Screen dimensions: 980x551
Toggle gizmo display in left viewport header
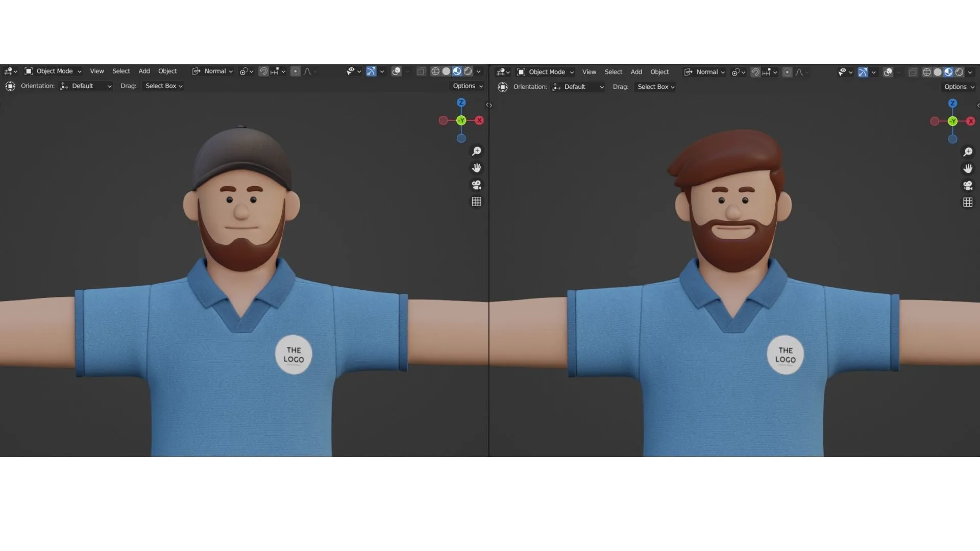371,71
